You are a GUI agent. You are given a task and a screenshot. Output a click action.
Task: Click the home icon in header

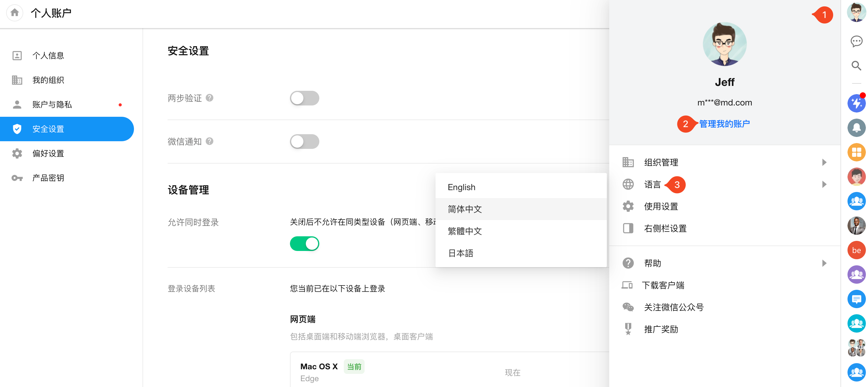[14, 13]
